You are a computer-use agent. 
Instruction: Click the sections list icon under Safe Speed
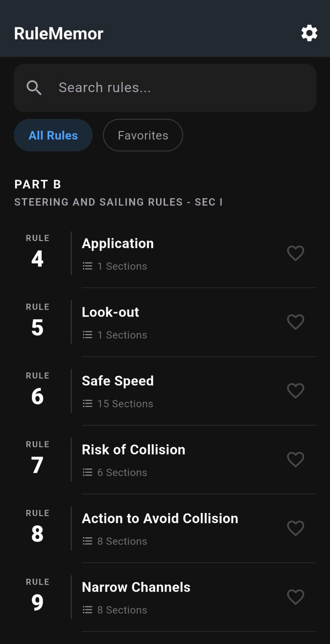click(x=88, y=404)
